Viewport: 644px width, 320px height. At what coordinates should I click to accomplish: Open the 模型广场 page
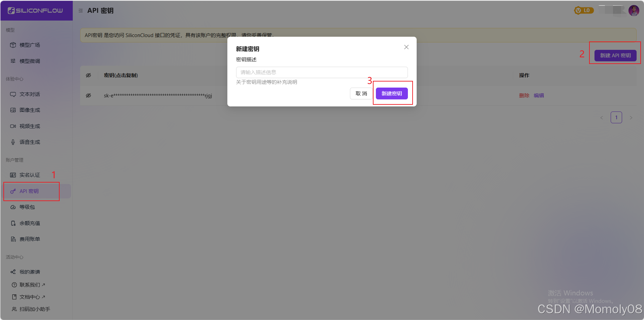tap(29, 44)
